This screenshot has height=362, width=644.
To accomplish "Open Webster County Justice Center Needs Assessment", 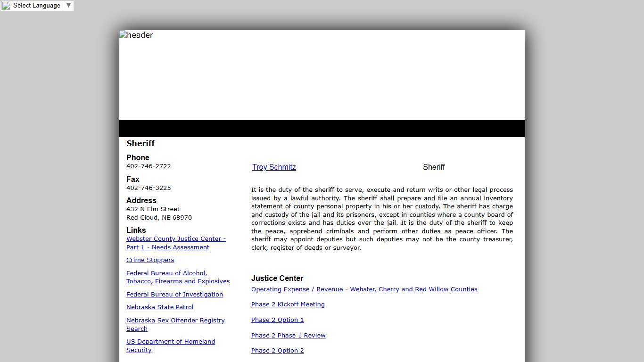I will [176, 243].
